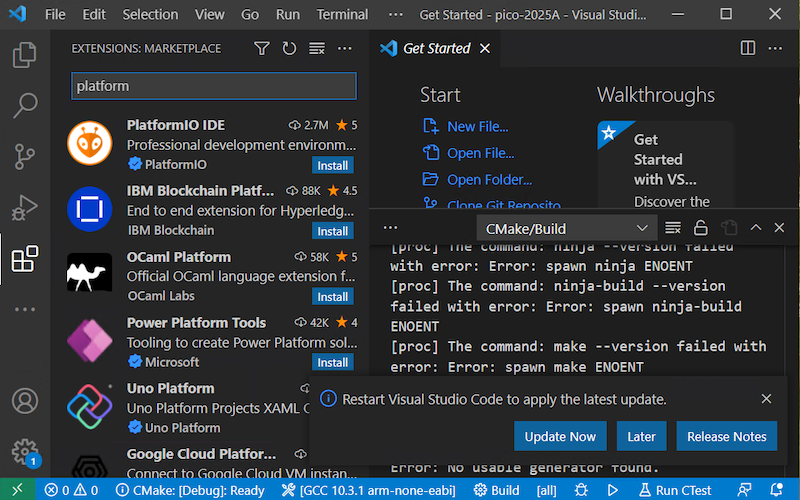The width and height of the screenshot is (800, 500).
Task: Select the CMake/Build output channel dropdown
Action: coord(566,228)
